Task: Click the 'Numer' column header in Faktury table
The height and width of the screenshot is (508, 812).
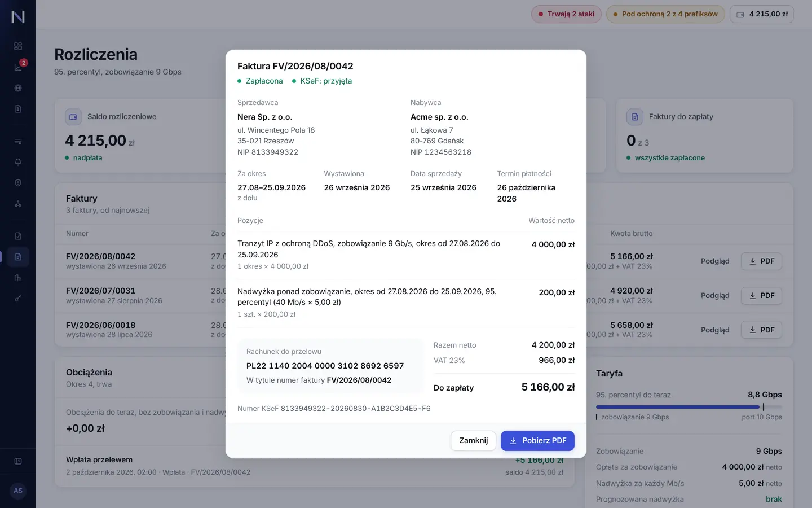Action: (x=77, y=234)
